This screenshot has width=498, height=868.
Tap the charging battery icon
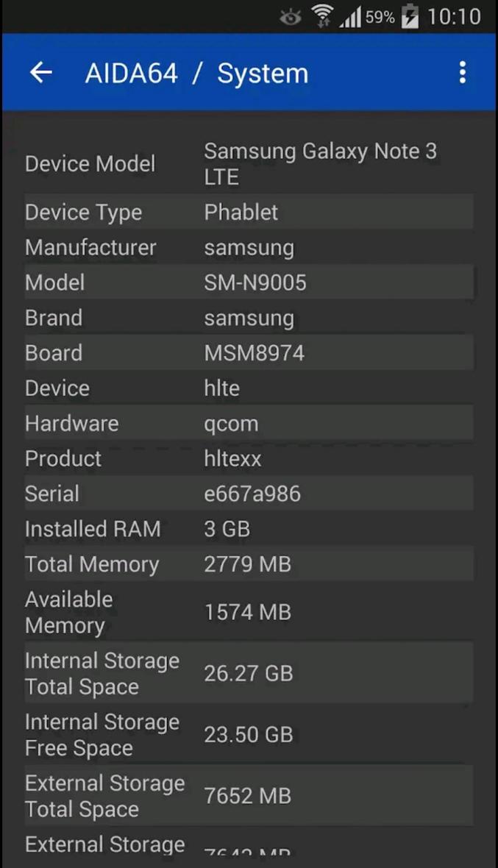coord(410,16)
